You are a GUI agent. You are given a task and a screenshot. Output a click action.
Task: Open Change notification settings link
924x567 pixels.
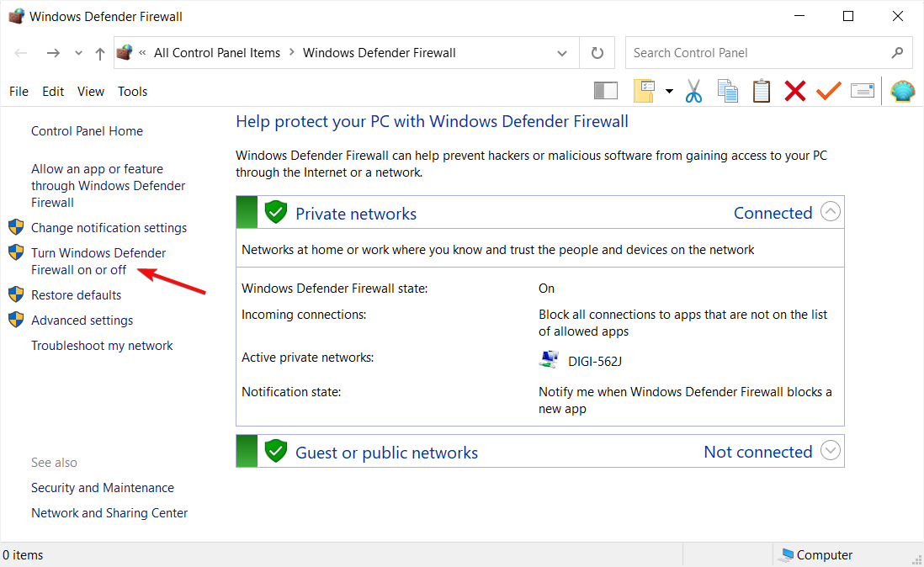click(109, 228)
